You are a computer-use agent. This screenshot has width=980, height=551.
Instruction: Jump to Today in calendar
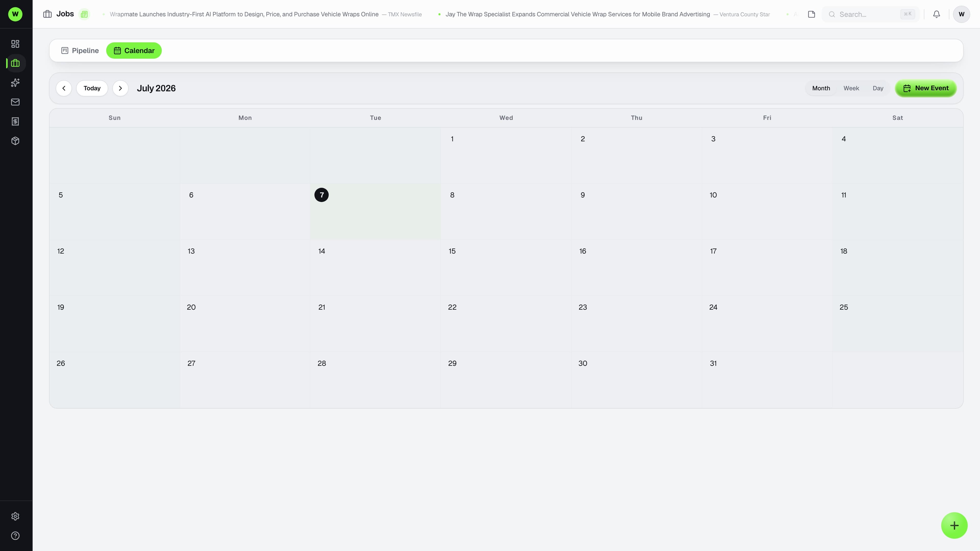[92, 88]
